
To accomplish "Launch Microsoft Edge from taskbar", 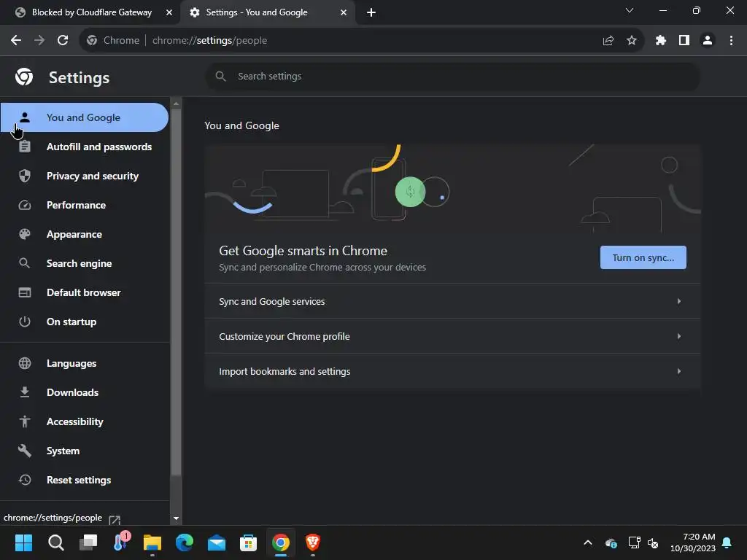I will coord(185,542).
